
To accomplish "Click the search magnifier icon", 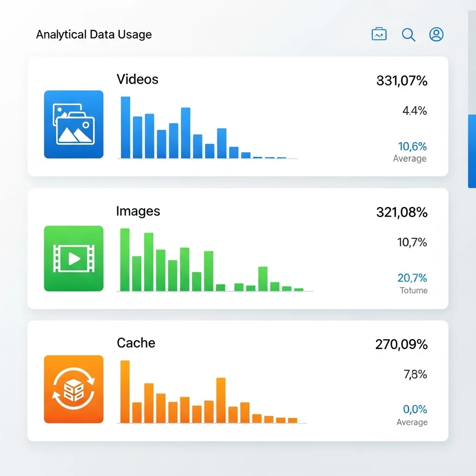I will [x=408, y=34].
